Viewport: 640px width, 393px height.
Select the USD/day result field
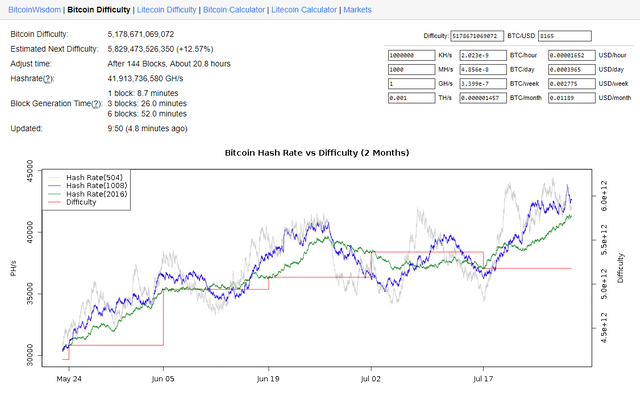pos(572,69)
